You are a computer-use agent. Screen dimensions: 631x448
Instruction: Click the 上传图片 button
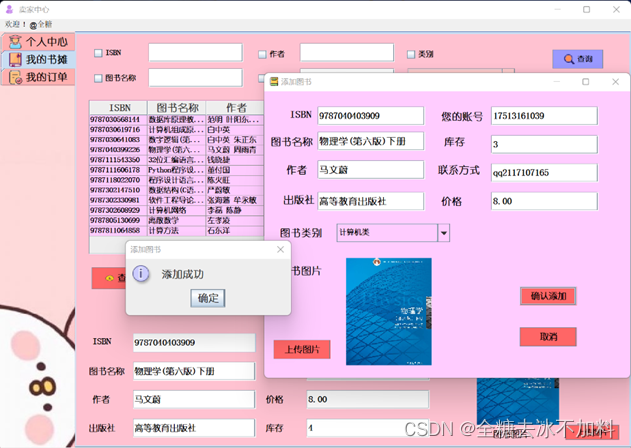[302, 349]
